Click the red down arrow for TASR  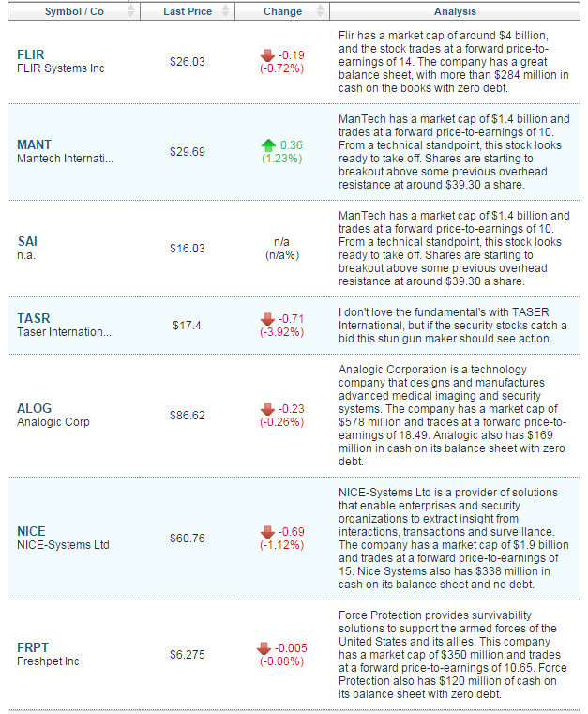point(267,320)
